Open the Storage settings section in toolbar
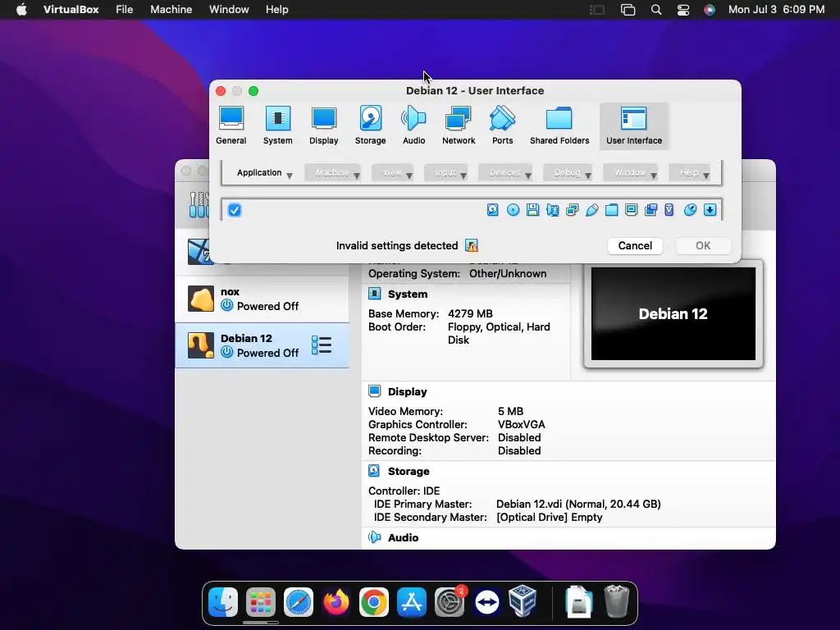This screenshot has height=630, width=840. click(x=370, y=126)
